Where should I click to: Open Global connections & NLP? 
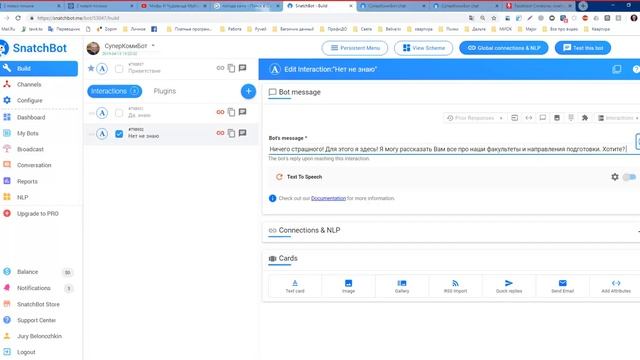coord(504,48)
